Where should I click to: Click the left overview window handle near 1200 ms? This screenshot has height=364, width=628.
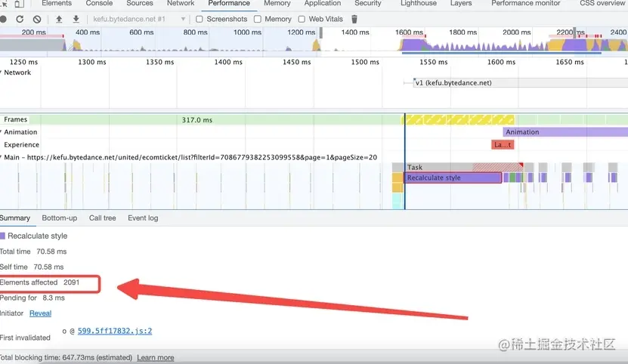[x=321, y=32]
